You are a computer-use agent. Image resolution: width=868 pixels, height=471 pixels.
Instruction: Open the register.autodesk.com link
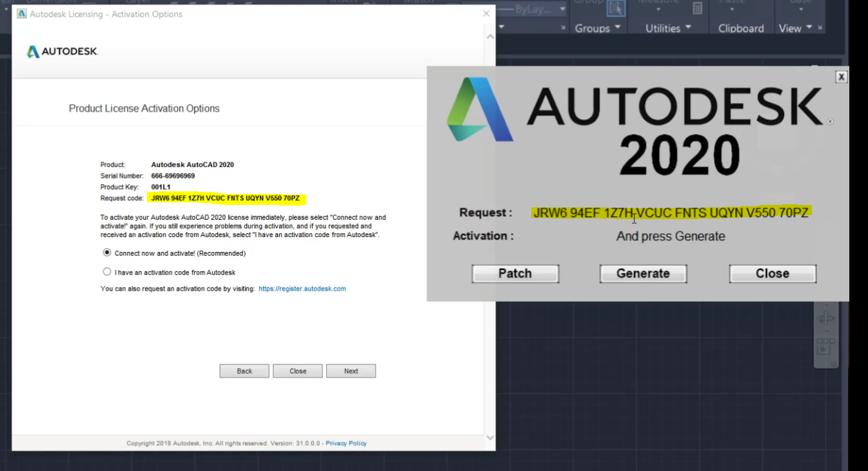point(302,289)
